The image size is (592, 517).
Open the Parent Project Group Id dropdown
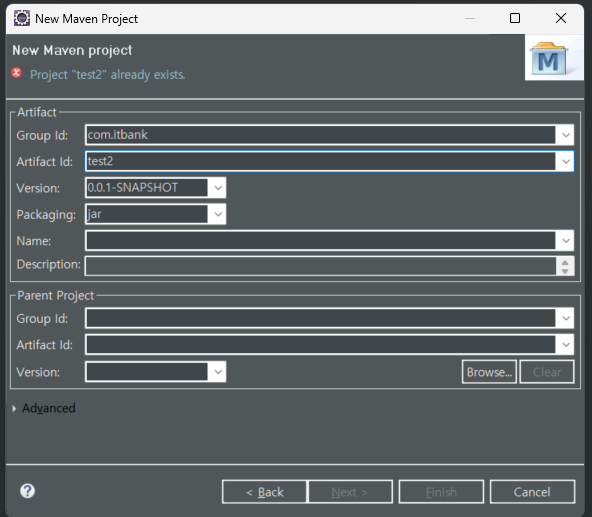coord(565,318)
